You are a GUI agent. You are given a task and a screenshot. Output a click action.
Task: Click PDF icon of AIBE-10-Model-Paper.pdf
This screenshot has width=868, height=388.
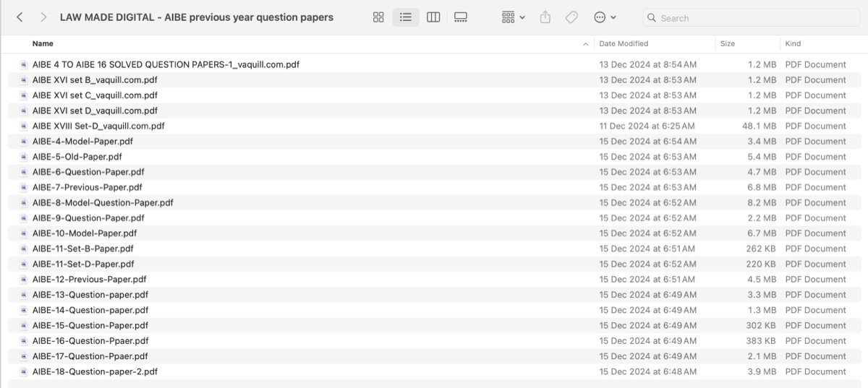24,233
